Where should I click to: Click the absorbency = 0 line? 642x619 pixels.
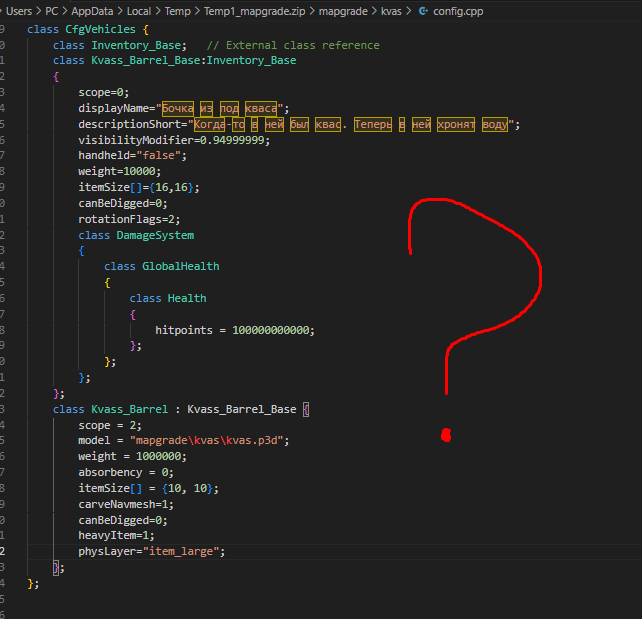pyautogui.click(x=126, y=472)
